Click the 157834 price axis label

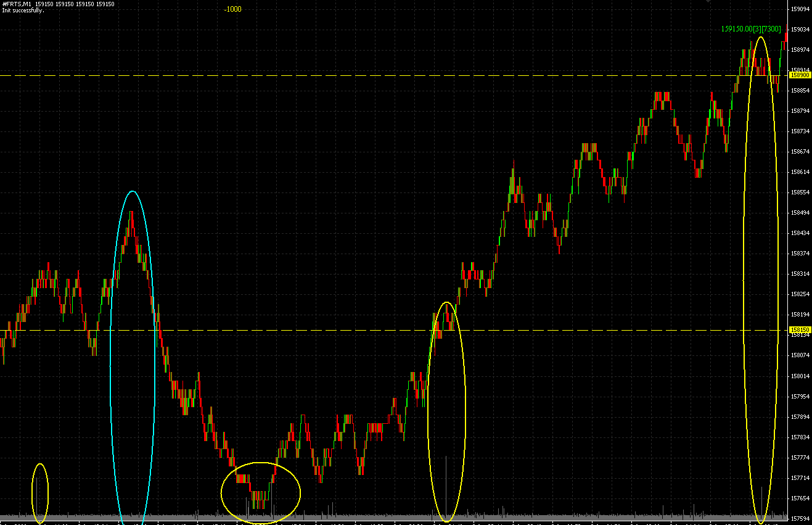800,437
